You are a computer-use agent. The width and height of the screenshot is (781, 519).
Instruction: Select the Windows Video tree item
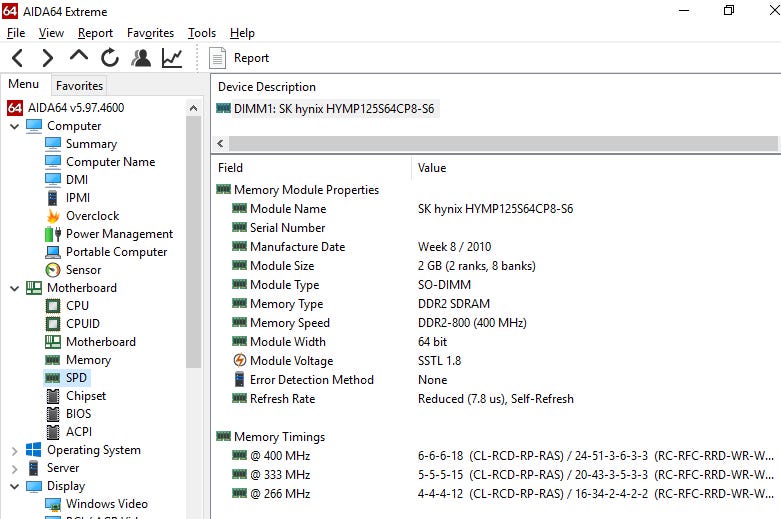tap(97, 504)
